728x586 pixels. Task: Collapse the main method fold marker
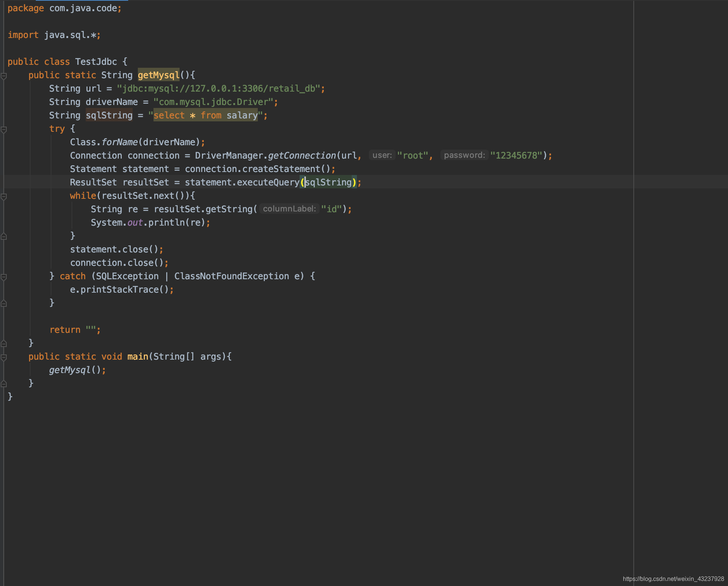[4, 357]
